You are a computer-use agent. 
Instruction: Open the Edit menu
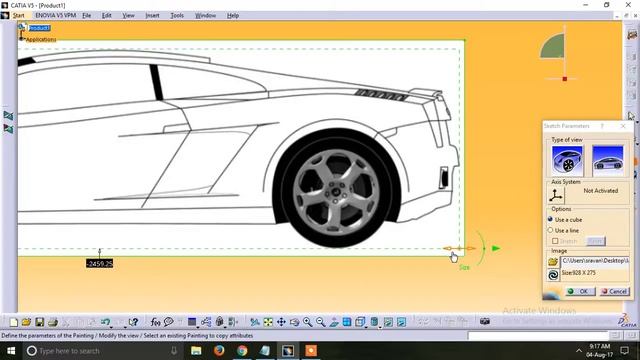pos(107,16)
